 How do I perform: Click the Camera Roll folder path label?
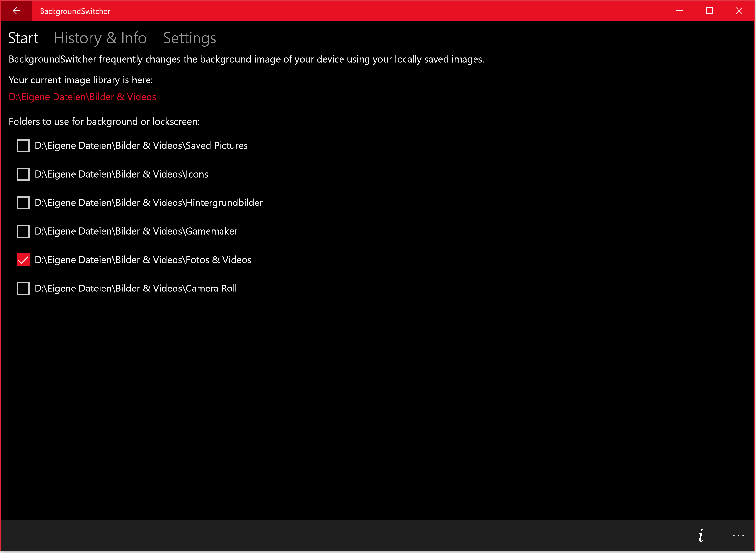136,289
